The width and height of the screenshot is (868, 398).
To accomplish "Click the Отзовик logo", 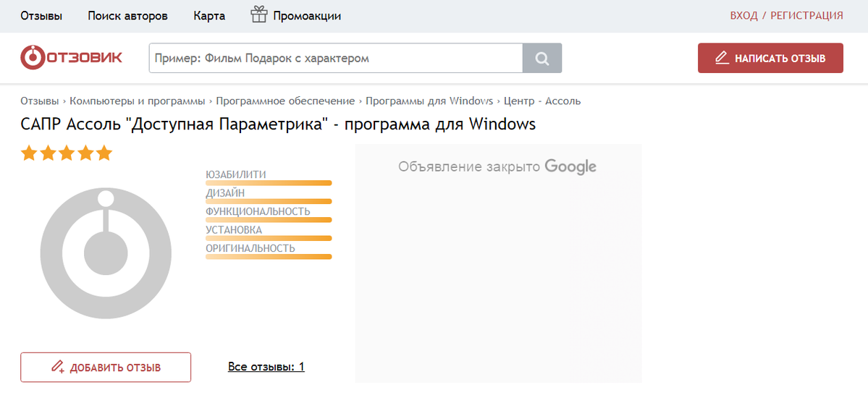I will [x=72, y=58].
